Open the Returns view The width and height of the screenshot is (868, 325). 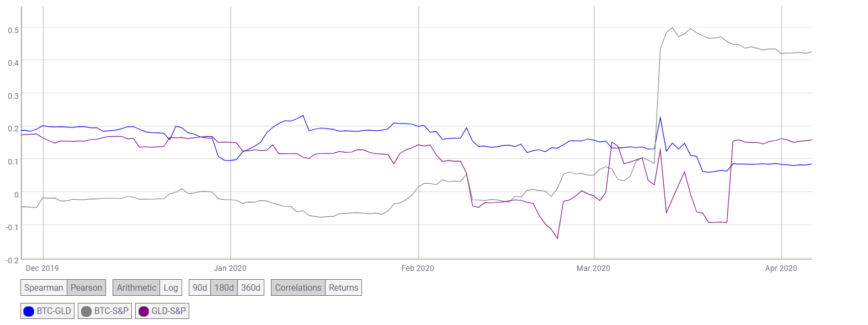click(x=343, y=287)
